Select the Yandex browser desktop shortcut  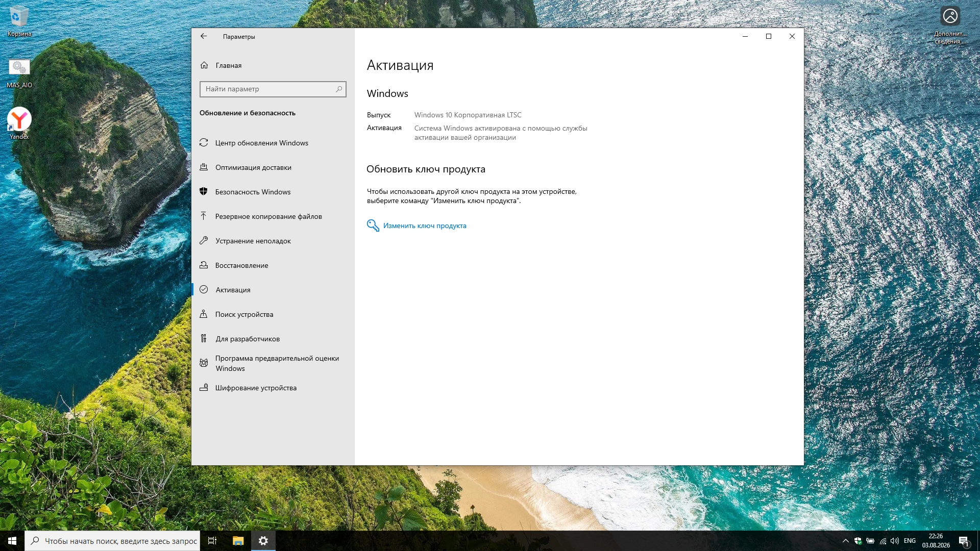click(19, 123)
